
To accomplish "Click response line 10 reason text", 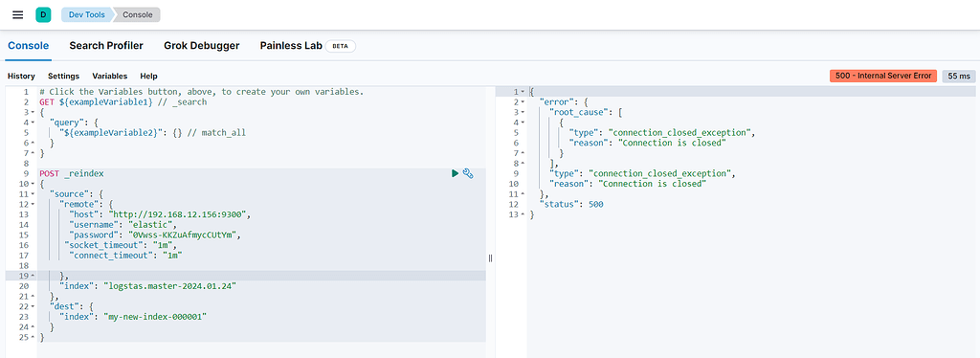I will 653,184.
